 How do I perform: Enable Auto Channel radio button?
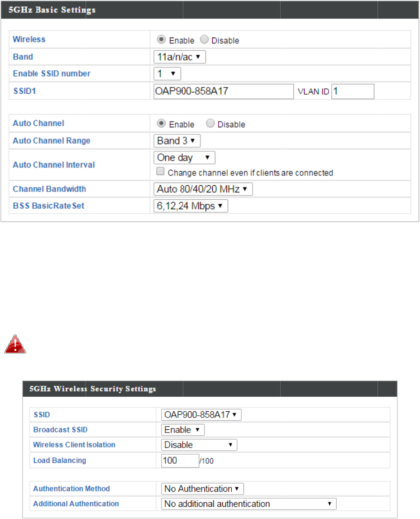(161, 124)
